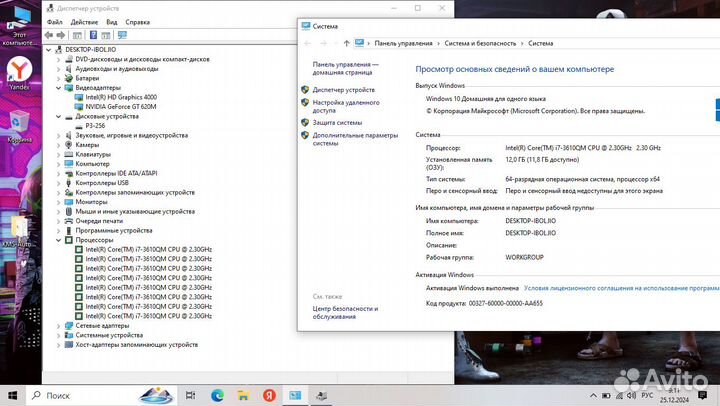Screen dimensions: 720x406
Task: Click the battery icon in system tray
Action: (x=606, y=395)
